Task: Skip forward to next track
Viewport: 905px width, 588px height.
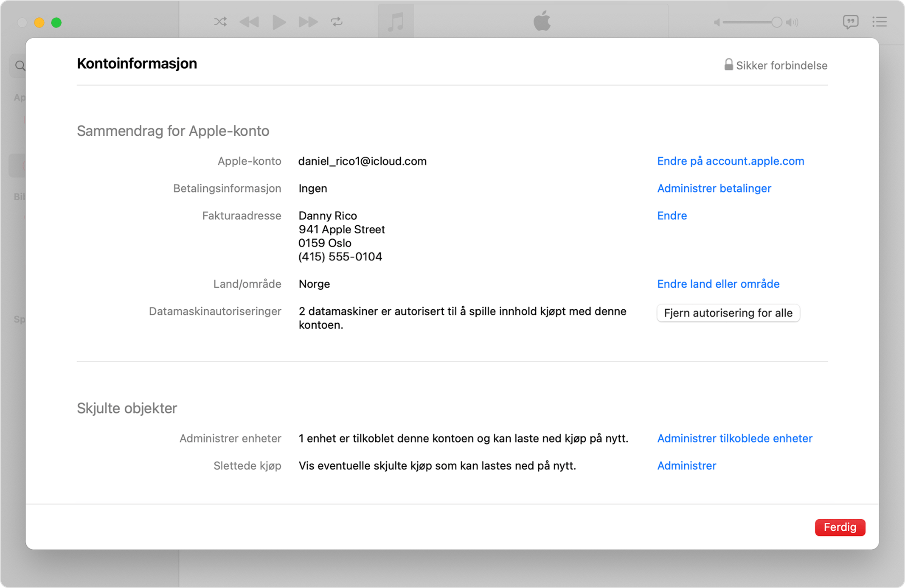Action: [308, 22]
